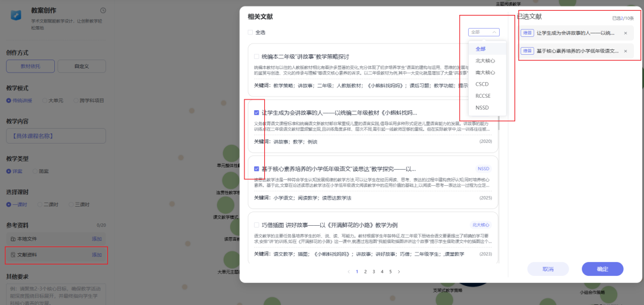Remove 基于核心素养培养 item from 已选文献
This screenshot has height=305, width=644.
[x=626, y=51]
